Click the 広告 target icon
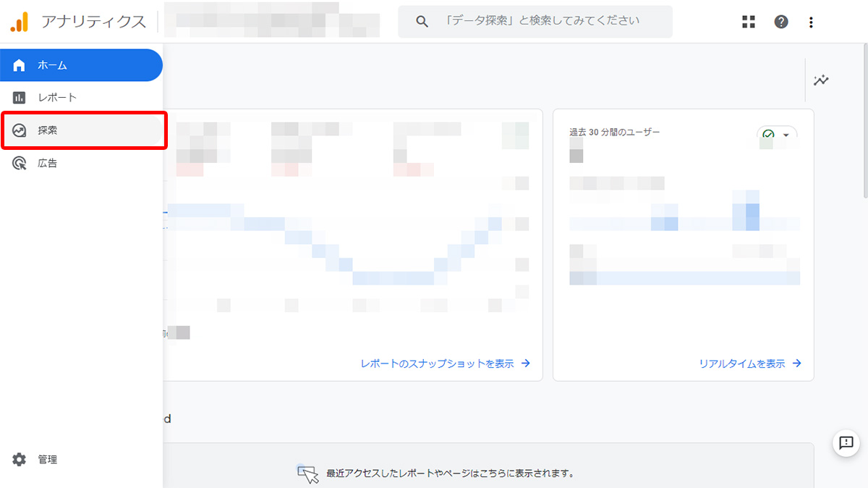The height and width of the screenshot is (488, 868). 20,163
